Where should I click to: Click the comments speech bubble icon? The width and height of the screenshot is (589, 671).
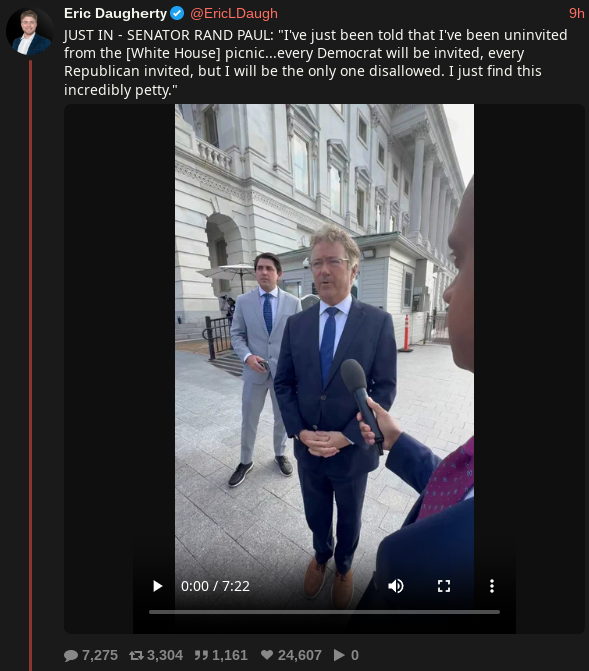point(71,655)
